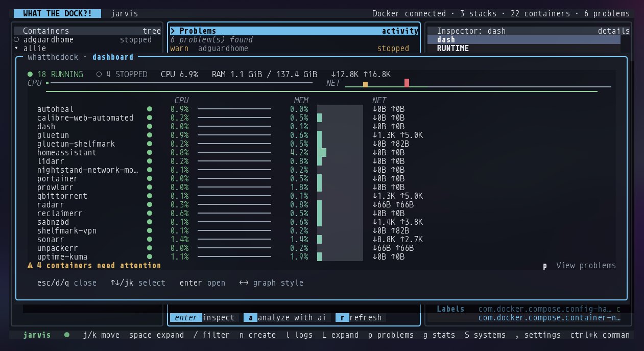Click space expand in the footer bar

click(156, 335)
